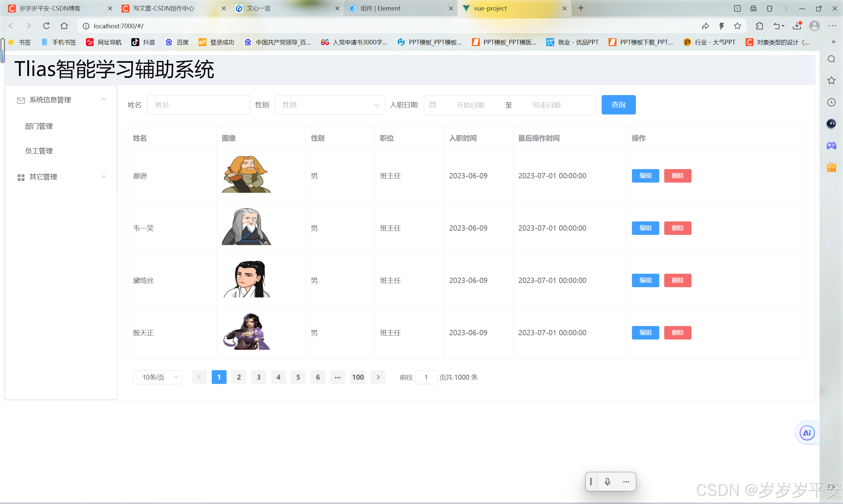
Task: Go to pagination page 100
Action: point(358,377)
